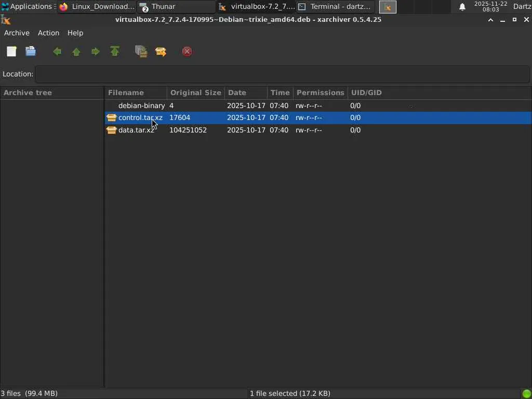
Task: Open the Action menu
Action: [x=48, y=33]
